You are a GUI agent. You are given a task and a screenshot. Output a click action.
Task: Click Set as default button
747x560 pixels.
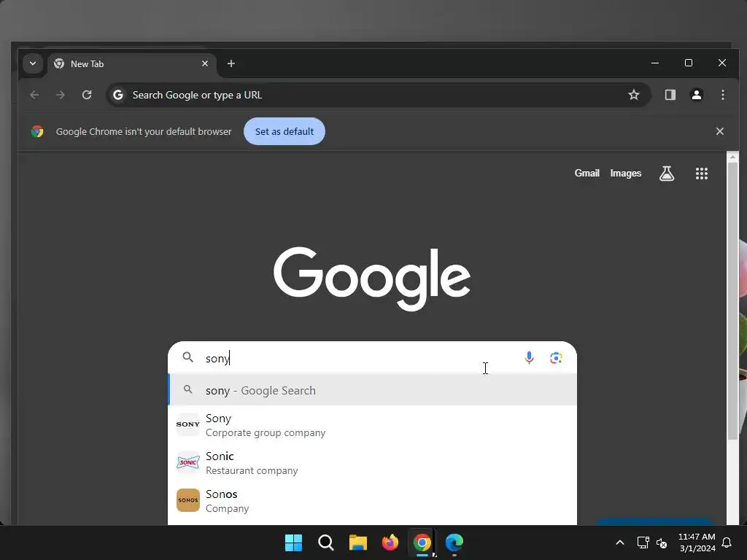point(285,131)
